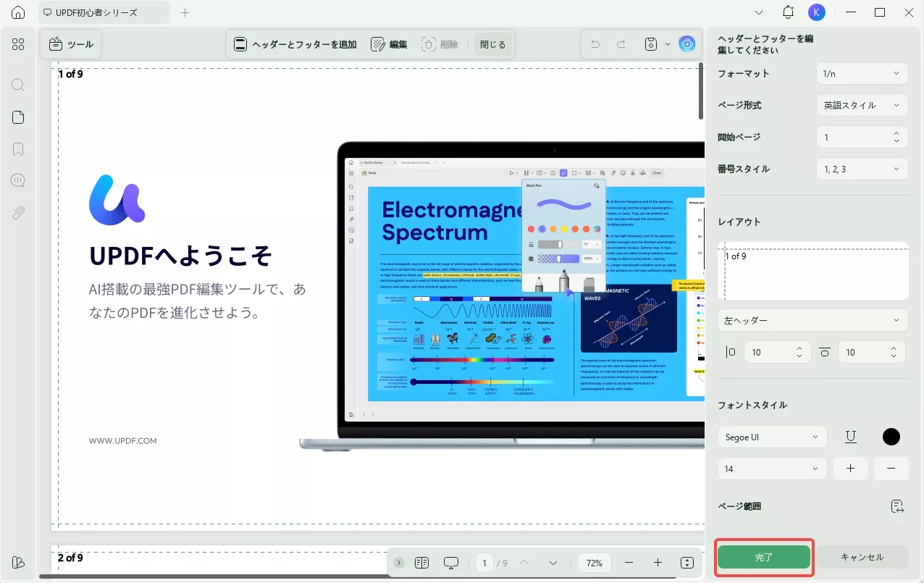Open the フォーマット 1/n dropdown

click(x=862, y=73)
